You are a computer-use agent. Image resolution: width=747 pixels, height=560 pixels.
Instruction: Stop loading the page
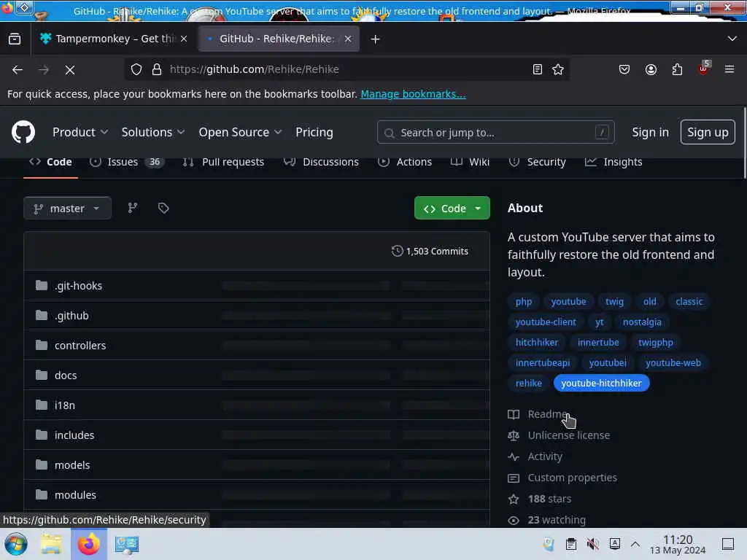70,69
